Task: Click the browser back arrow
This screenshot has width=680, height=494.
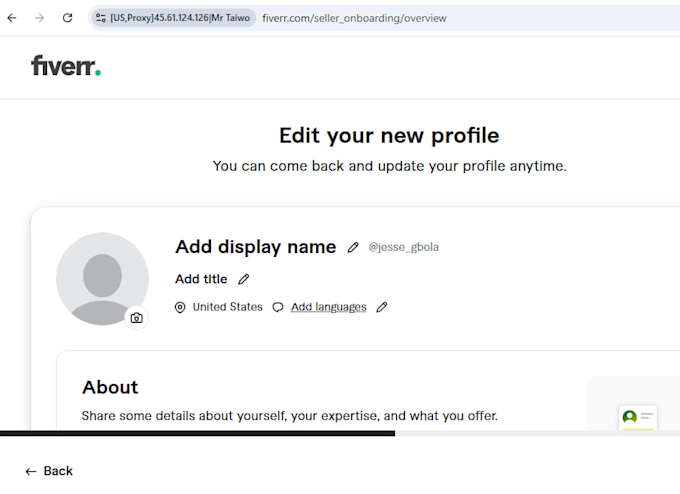Action: coord(12,18)
